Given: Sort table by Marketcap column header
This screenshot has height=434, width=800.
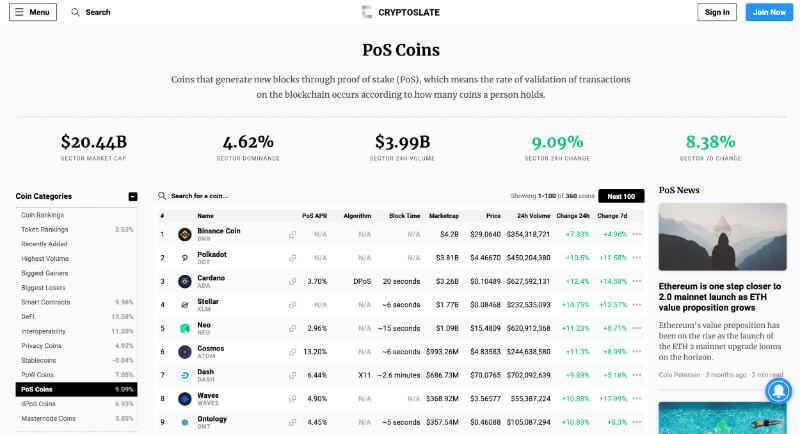Looking at the screenshot, I should [444, 215].
